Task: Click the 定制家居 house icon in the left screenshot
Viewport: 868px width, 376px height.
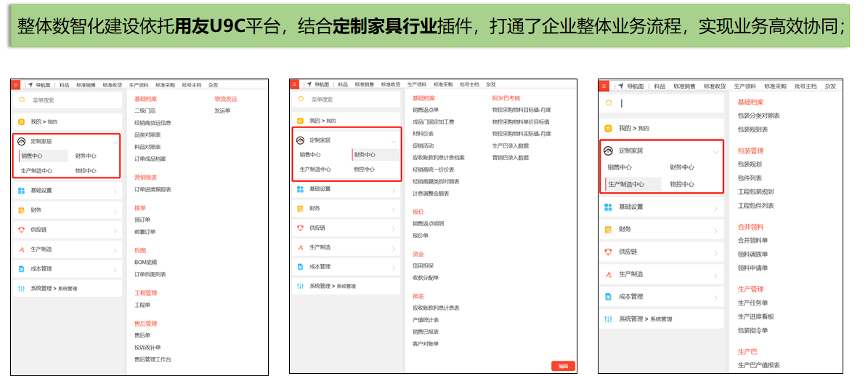Action: (22, 141)
